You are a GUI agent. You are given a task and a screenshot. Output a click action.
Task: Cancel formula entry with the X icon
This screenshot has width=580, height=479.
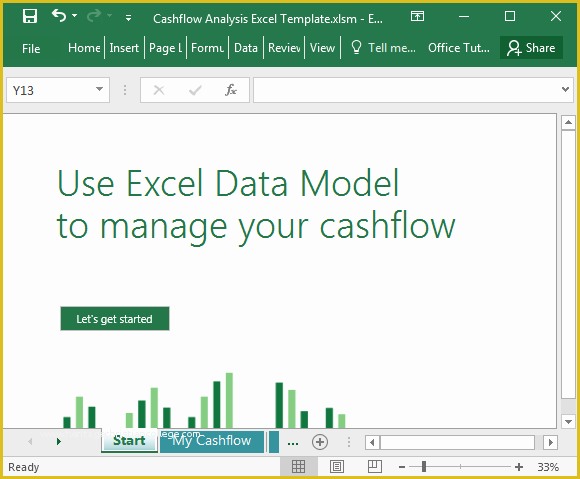click(x=159, y=90)
